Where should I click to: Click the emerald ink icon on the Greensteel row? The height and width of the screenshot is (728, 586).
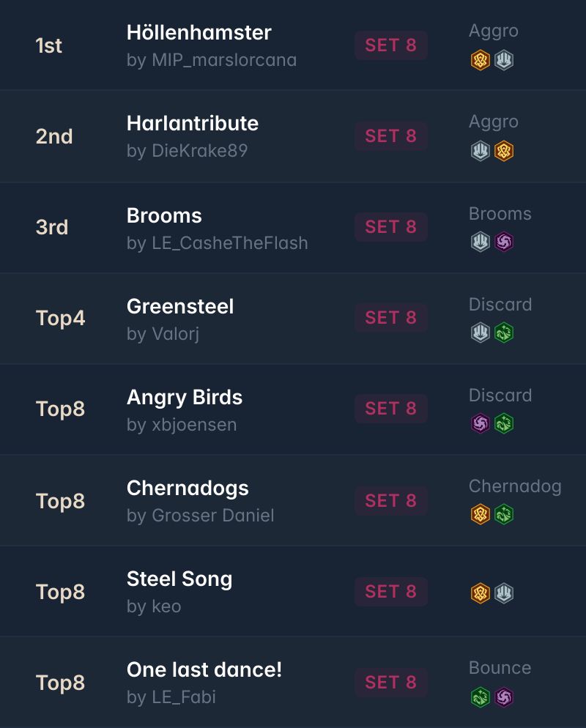point(504,333)
